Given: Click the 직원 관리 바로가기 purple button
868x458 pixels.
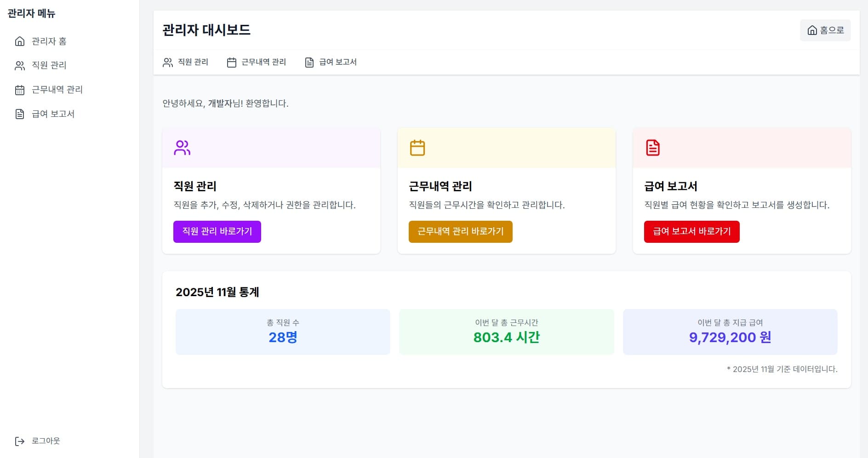Looking at the screenshot, I should click(x=217, y=231).
